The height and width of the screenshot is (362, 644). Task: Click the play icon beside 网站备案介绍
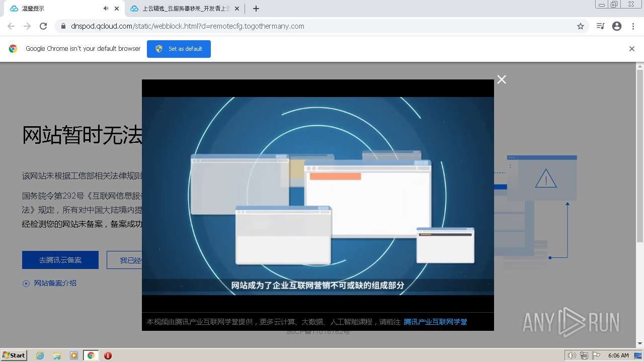click(x=26, y=284)
